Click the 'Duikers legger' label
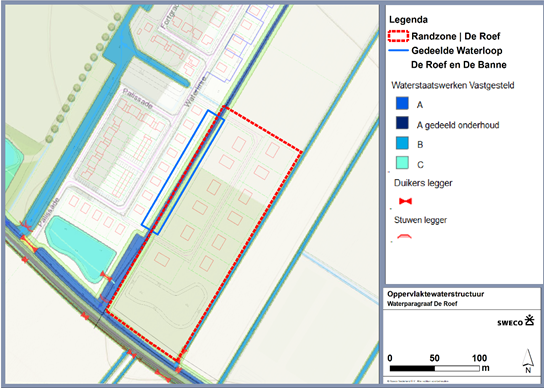 [x=423, y=183]
